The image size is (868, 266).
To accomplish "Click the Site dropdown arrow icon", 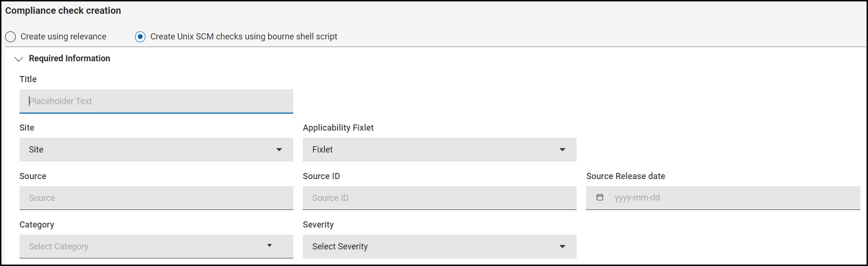I will click(x=279, y=150).
